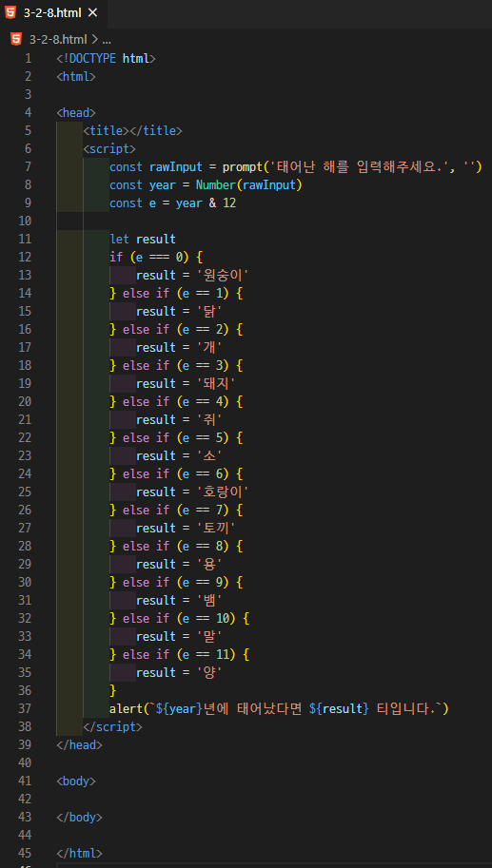Click the '용' string value
This screenshot has width=492, height=868.
(208, 564)
